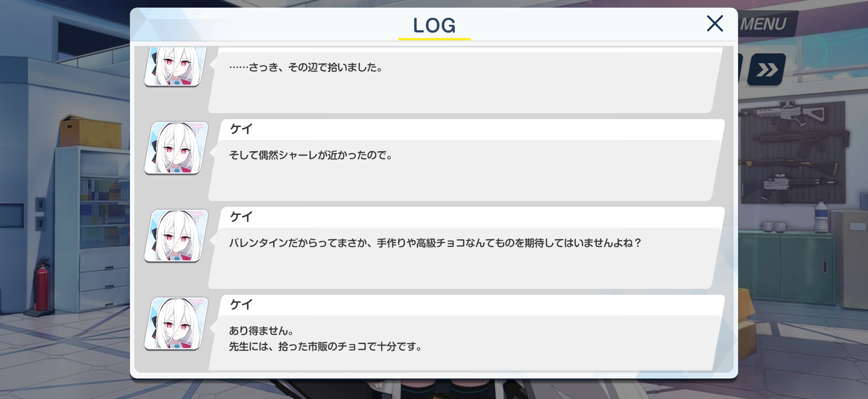
Task: Select log entry あり得ません
Action: pos(466,333)
